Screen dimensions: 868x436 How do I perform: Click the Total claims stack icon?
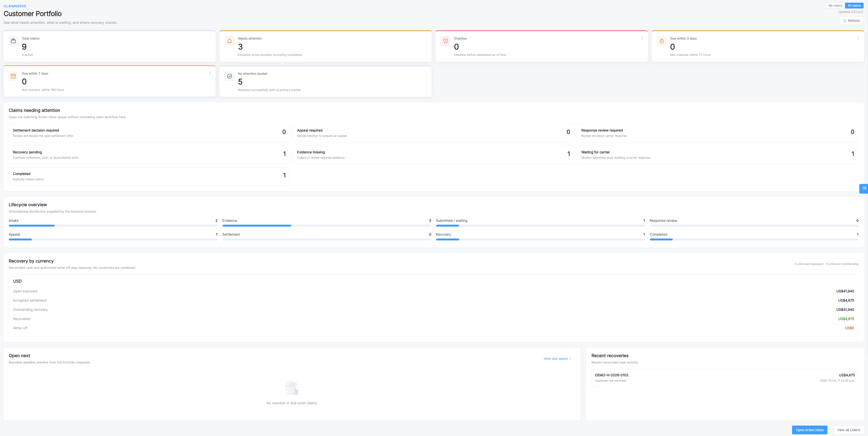point(14,41)
